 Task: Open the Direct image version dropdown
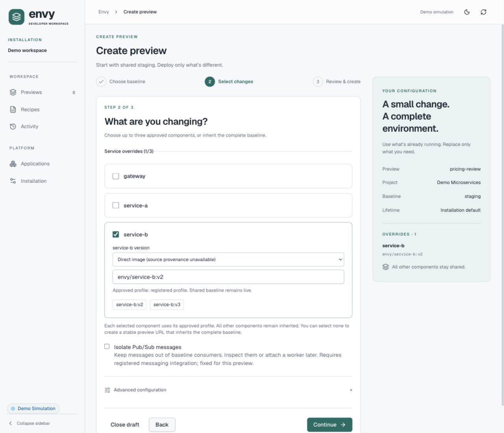[228, 259]
